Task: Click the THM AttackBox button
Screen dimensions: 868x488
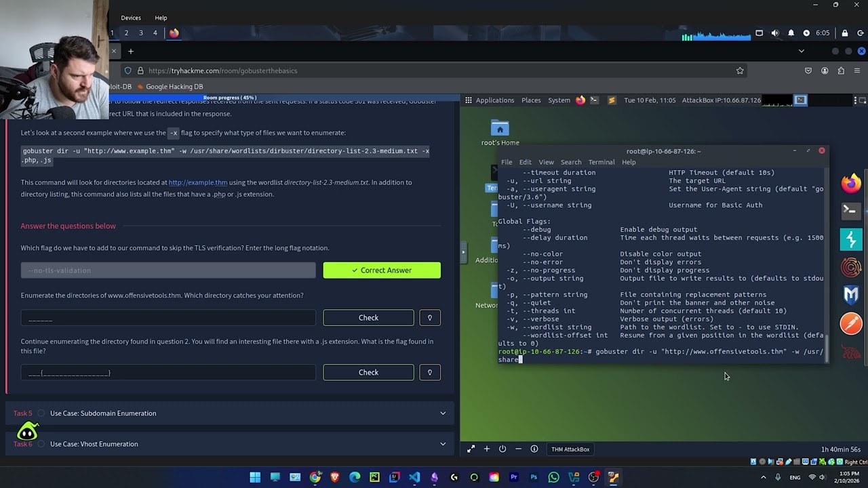Action: point(570,449)
